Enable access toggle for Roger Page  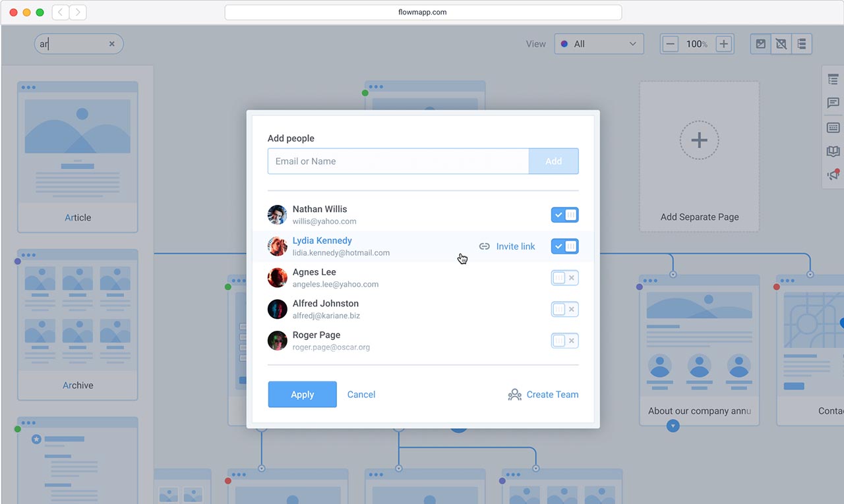coord(565,341)
